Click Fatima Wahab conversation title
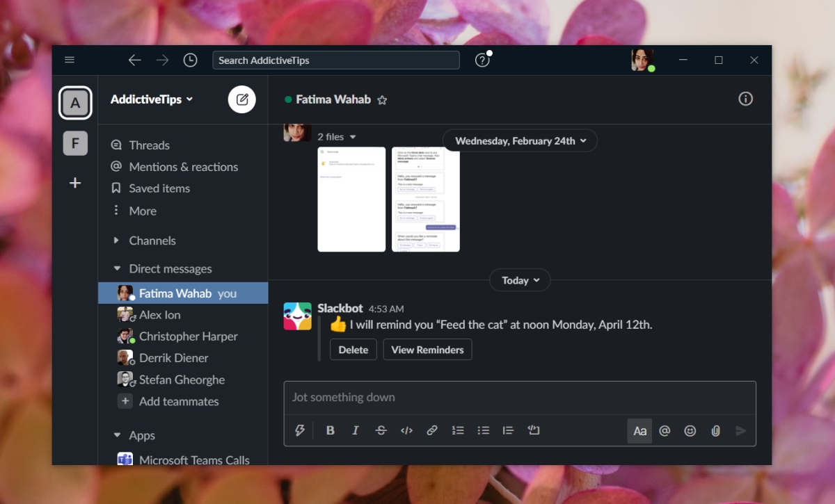Screen dimensions: 835x504 point(333,99)
